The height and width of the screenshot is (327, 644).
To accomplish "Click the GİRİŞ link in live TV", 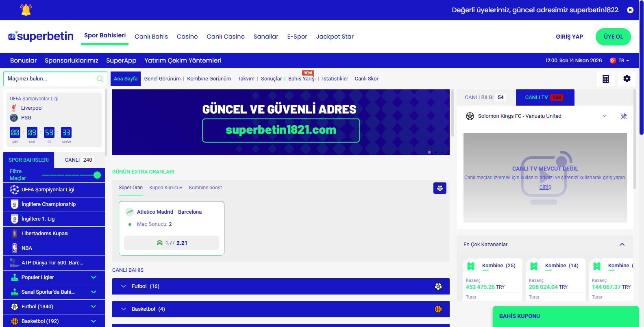I will point(545,187).
